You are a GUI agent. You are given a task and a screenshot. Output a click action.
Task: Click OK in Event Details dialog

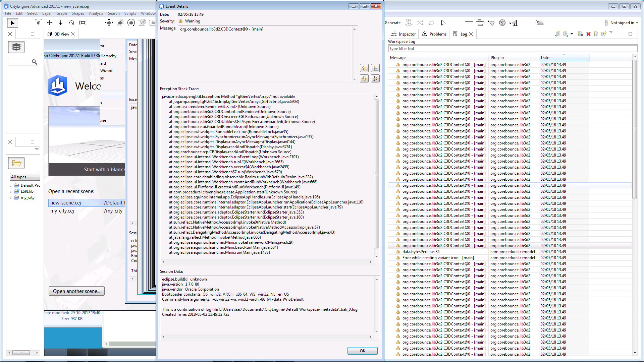(x=363, y=351)
